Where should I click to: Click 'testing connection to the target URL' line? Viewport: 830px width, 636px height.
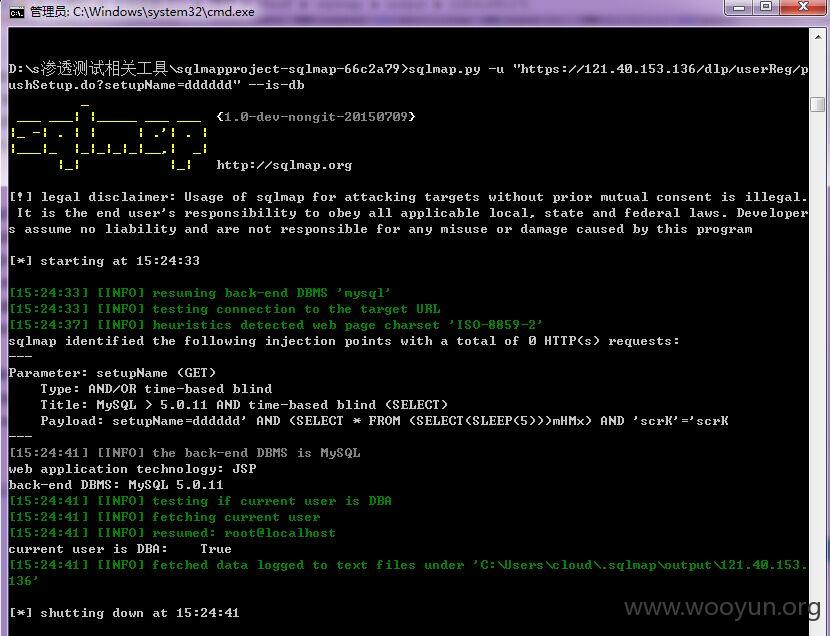[224, 309]
